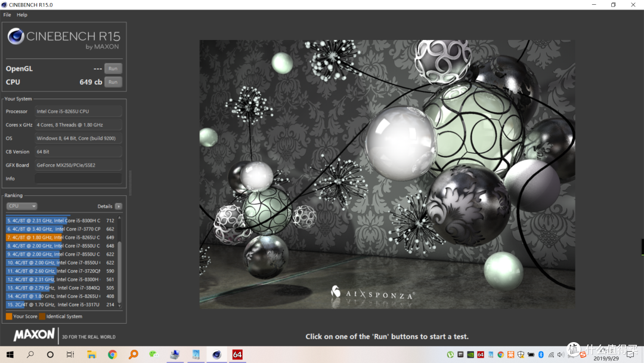Click the AIXSPONZA render image
The height and width of the screenshot is (363, 644).
coord(387,174)
